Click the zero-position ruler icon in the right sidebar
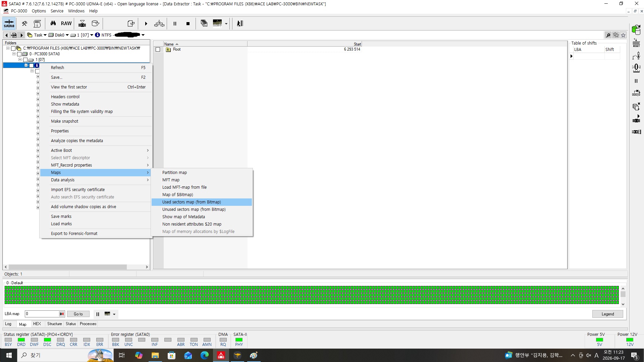This screenshot has width=644, height=362. click(636, 68)
